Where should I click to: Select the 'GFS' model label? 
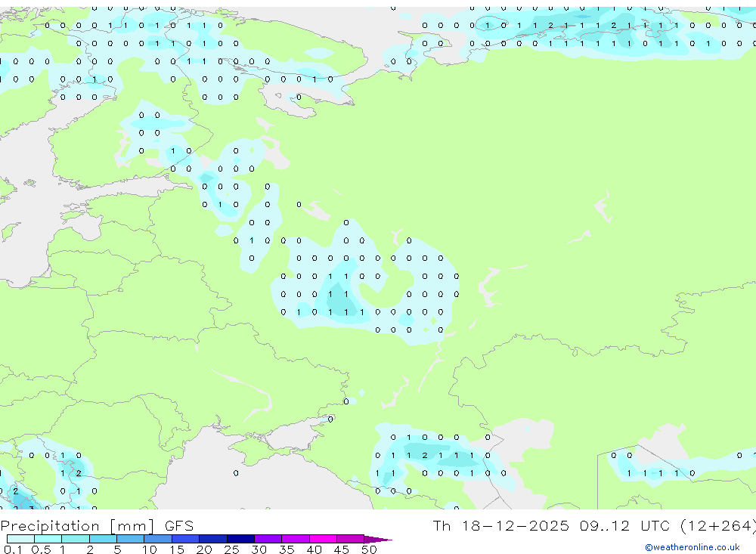pyautogui.click(x=179, y=525)
